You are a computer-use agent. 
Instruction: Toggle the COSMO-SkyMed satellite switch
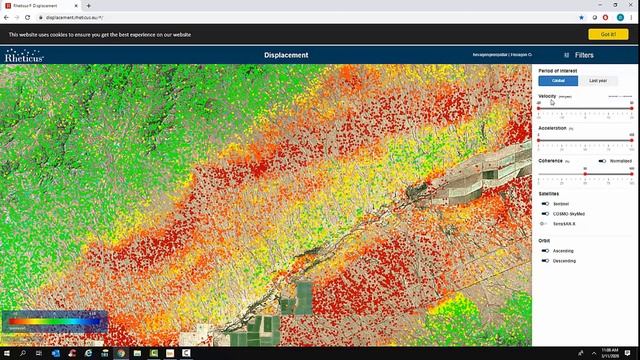(x=545, y=214)
